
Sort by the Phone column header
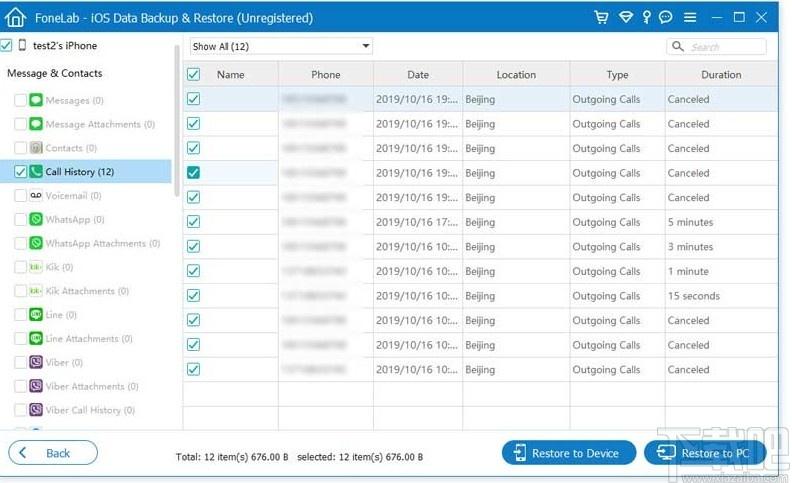[x=326, y=74]
